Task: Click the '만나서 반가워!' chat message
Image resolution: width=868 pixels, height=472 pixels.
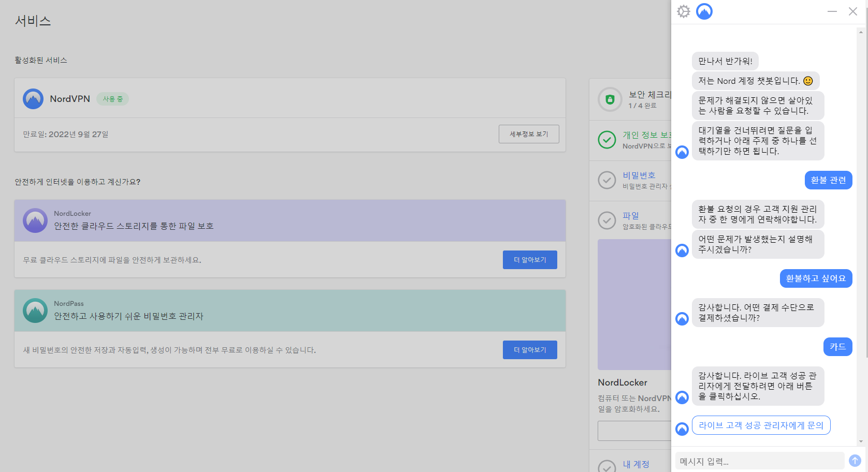Action: coord(725,61)
